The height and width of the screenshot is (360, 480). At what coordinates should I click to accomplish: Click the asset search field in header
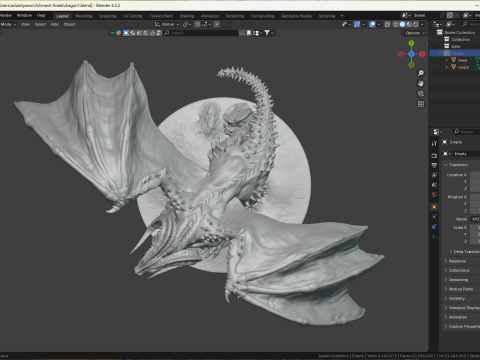point(200,33)
